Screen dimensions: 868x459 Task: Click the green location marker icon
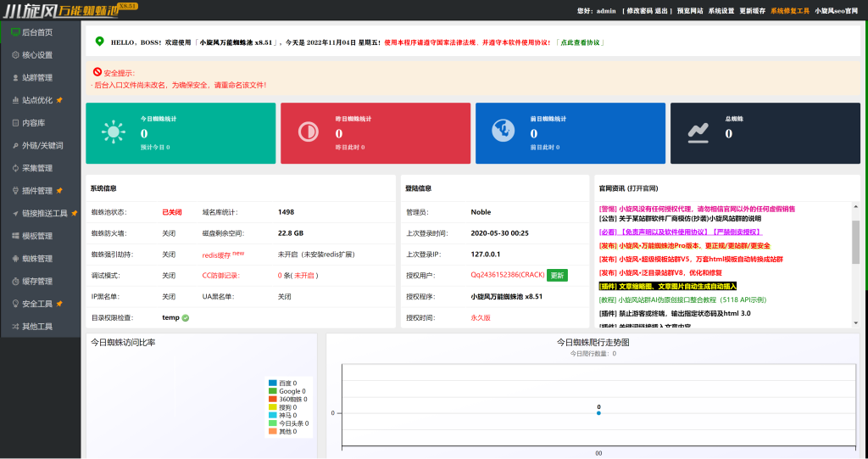point(100,42)
